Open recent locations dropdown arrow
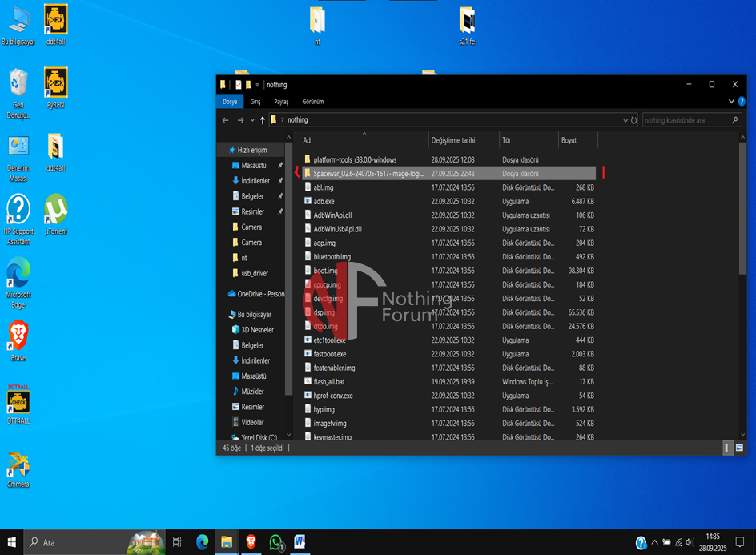The height and width of the screenshot is (555, 756). click(252, 120)
